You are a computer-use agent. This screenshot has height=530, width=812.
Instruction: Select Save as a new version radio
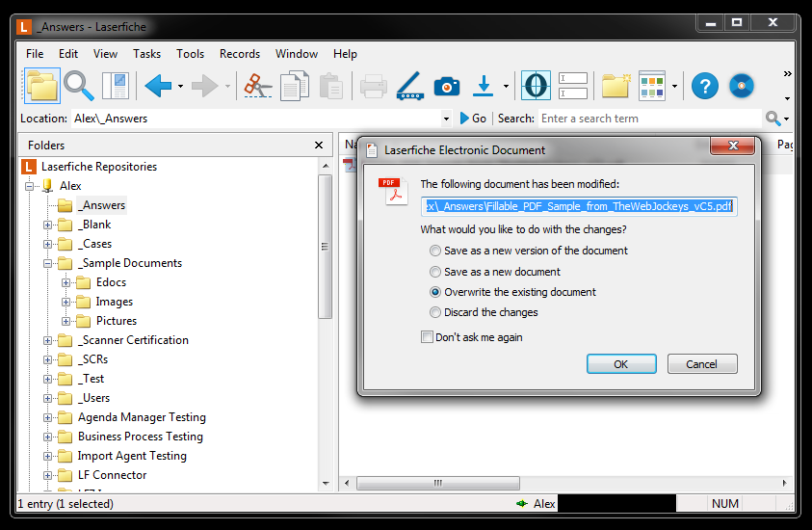tap(435, 251)
